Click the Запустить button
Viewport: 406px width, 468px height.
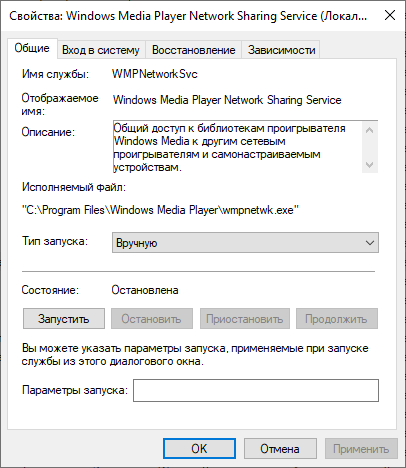click(x=64, y=319)
